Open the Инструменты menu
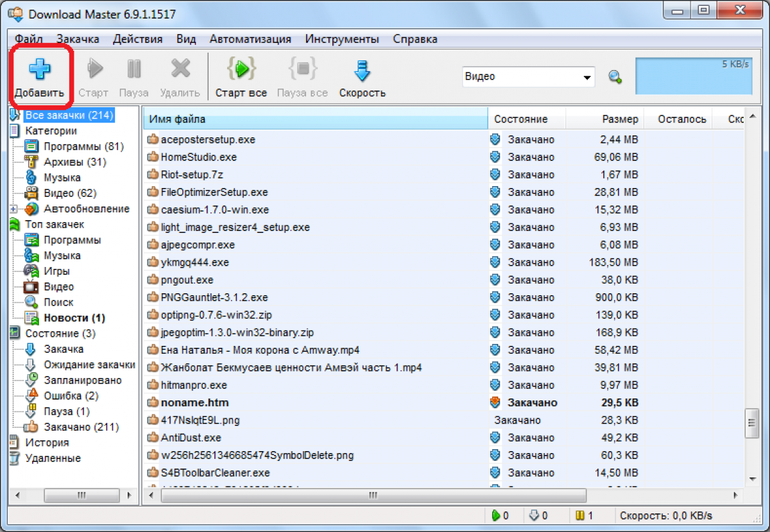 [341, 39]
